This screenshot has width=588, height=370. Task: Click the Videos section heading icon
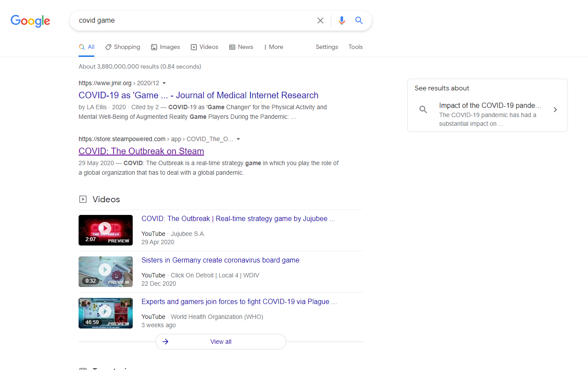pos(83,199)
